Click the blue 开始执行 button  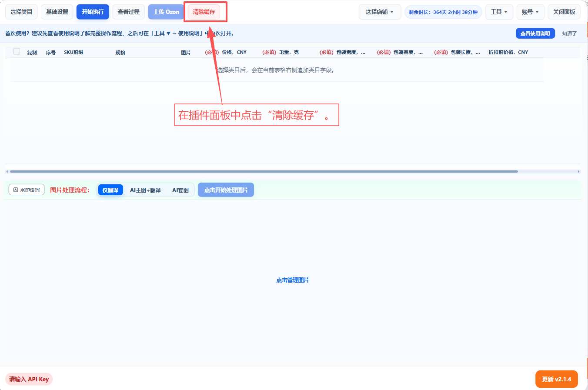tap(93, 12)
